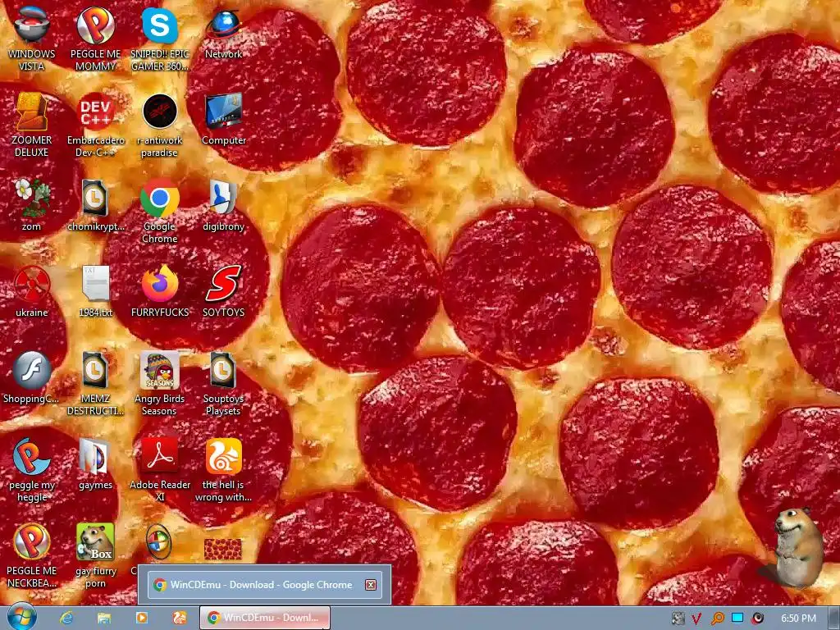
Task: Click Show Desktop at the taskbar's far end
Action: [834, 619]
